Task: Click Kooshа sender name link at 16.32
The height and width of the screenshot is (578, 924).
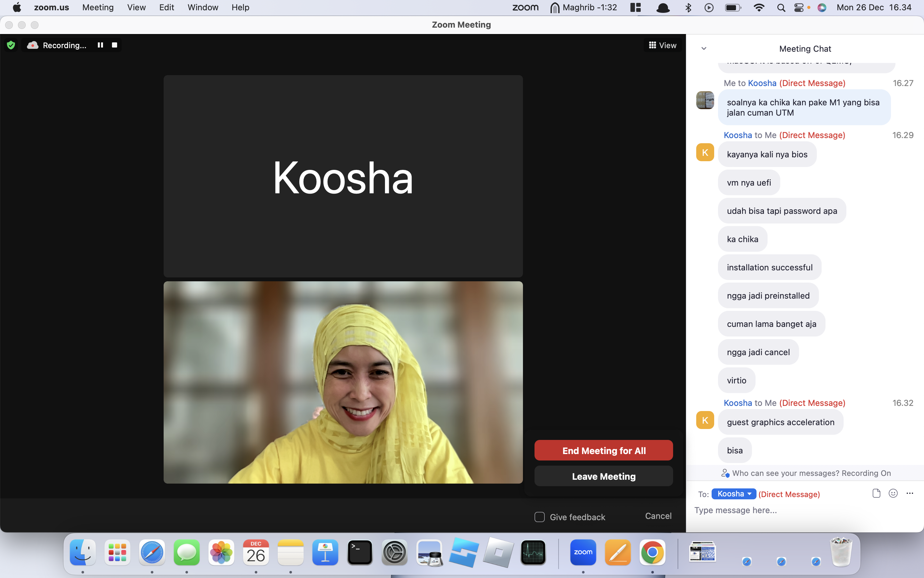Action: (x=738, y=403)
